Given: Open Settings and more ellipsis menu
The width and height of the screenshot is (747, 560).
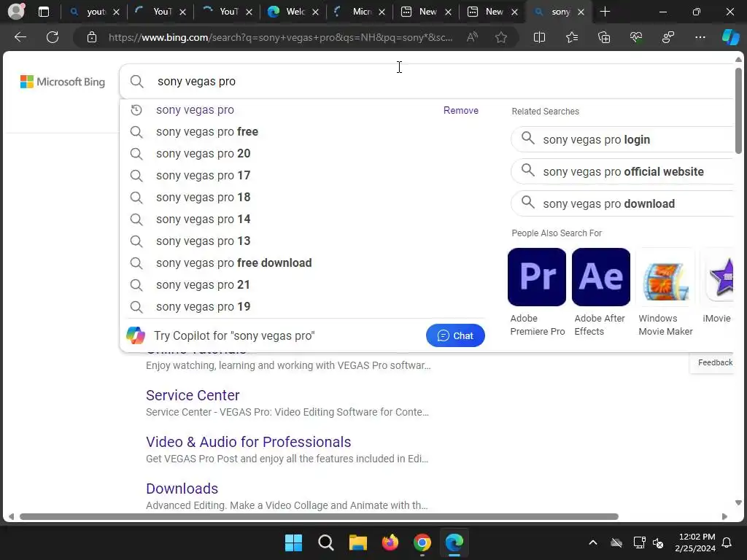Looking at the screenshot, I should pyautogui.click(x=700, y=37).
